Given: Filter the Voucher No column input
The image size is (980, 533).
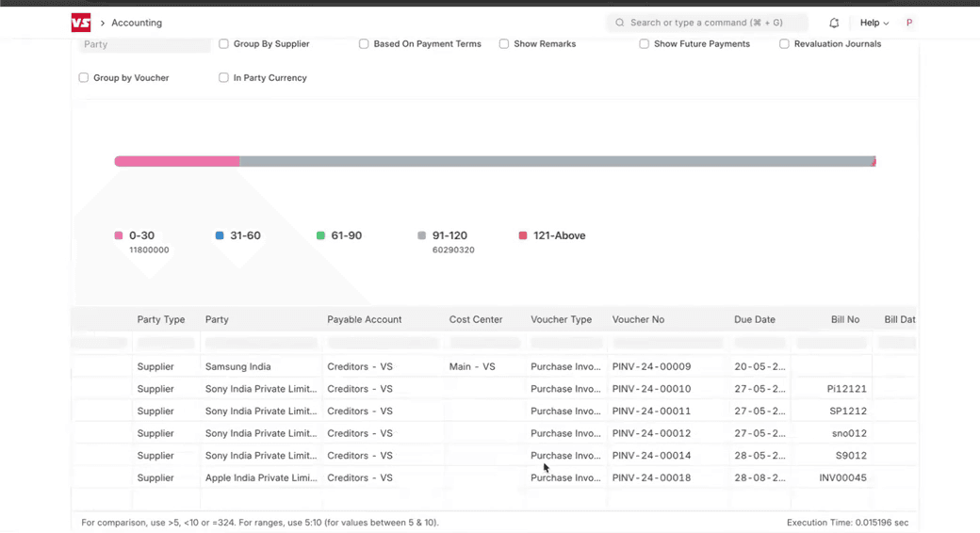Looking at the screenshot, I should [667, 343].
